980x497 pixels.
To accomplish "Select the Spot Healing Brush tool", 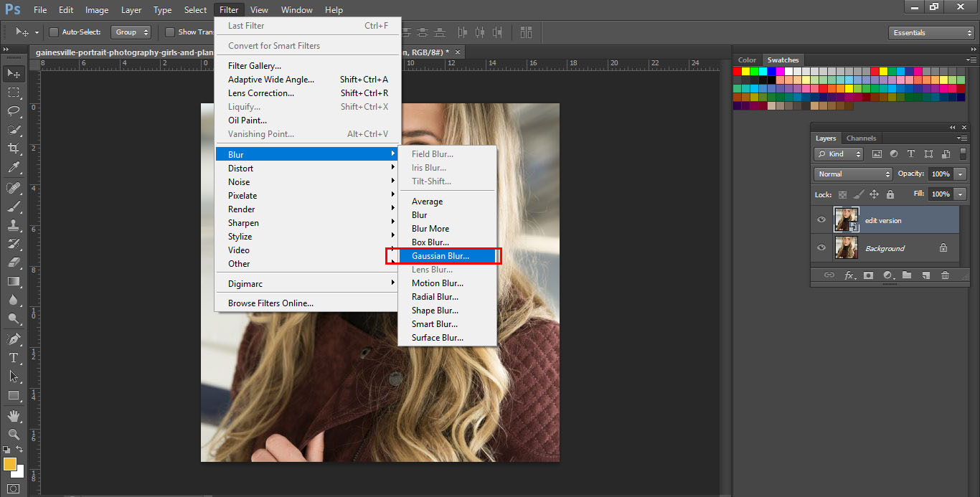I will pyautogui.click(x=14, y=187).
